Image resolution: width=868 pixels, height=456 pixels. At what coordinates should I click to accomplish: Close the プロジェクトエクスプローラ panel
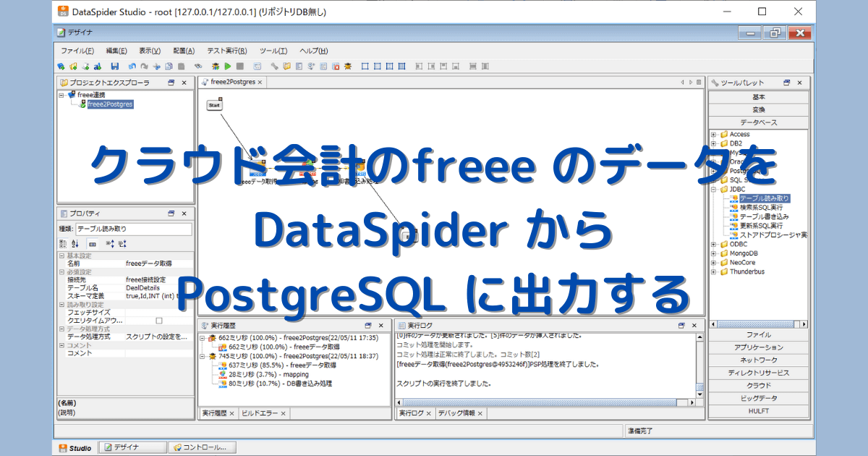tap(184, 83)
